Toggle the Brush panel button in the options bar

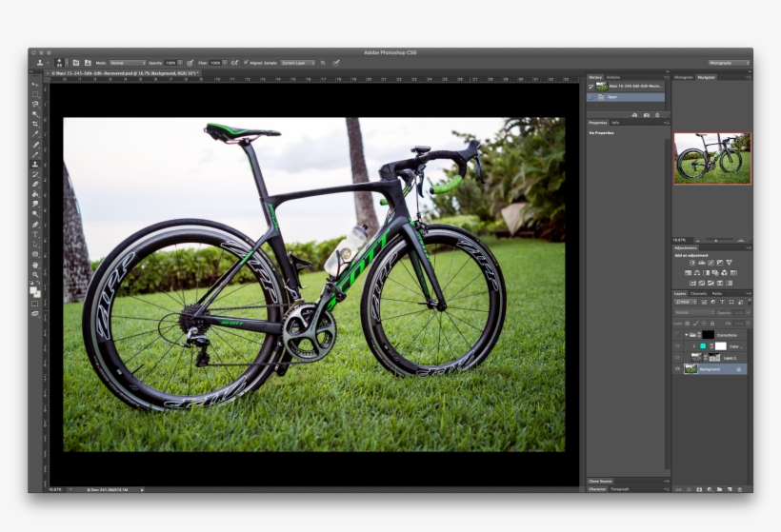point(76,63)
